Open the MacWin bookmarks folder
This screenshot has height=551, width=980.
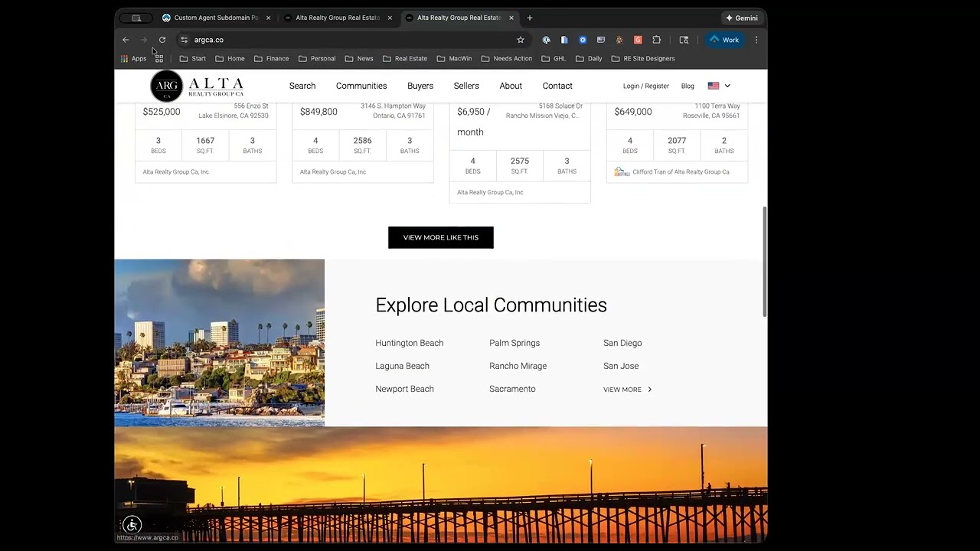(x=454, y=58)
